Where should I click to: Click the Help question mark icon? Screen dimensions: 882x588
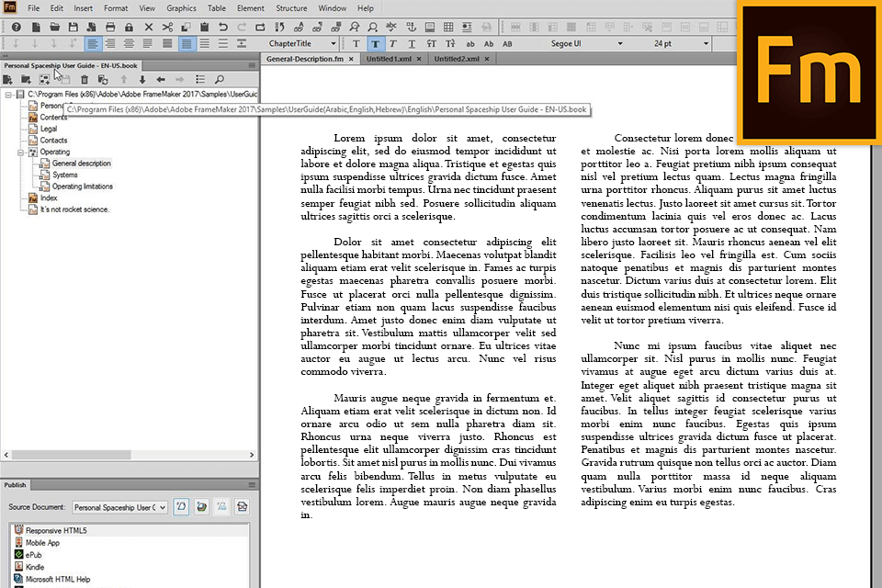[x=17, y=27]
